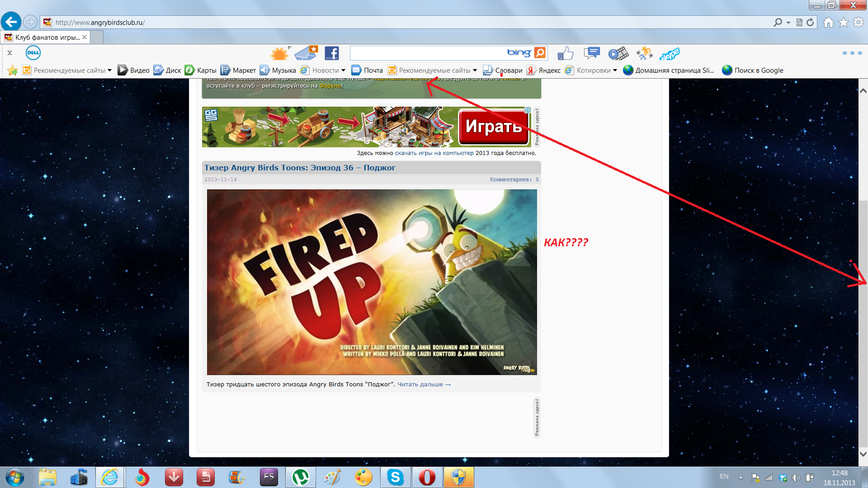Open the browser tools gear icon
868x488 pixels.
coord(859,22)
